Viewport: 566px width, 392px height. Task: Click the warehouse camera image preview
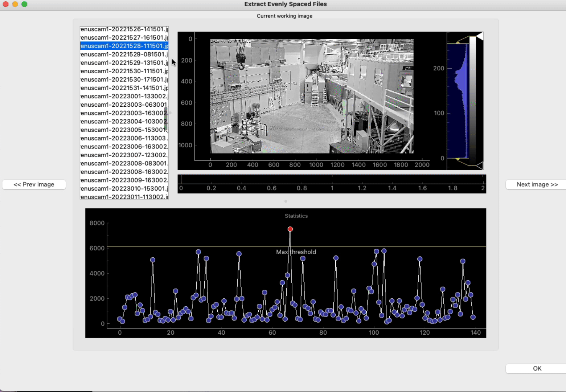[x=312, y=96]
